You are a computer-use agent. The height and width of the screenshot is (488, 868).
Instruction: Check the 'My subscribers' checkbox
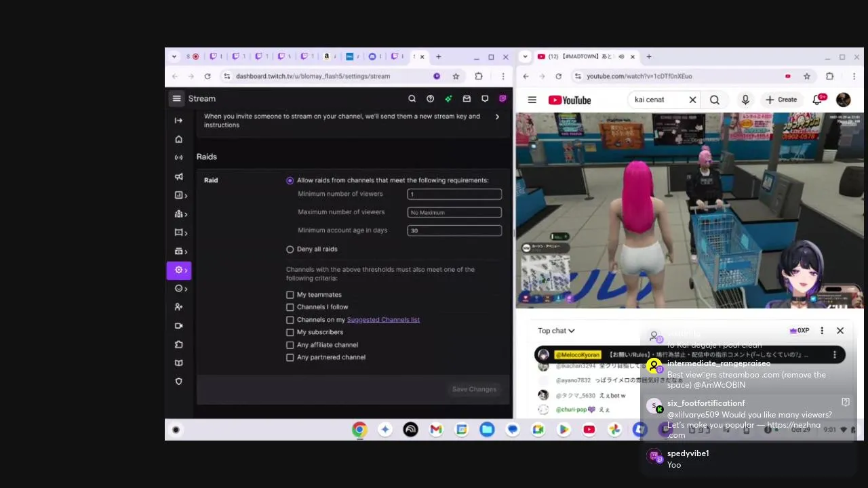pos(290,332)
